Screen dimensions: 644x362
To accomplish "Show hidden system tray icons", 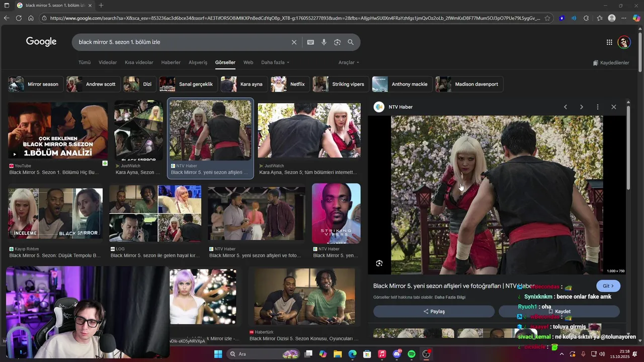I will 561,354.
